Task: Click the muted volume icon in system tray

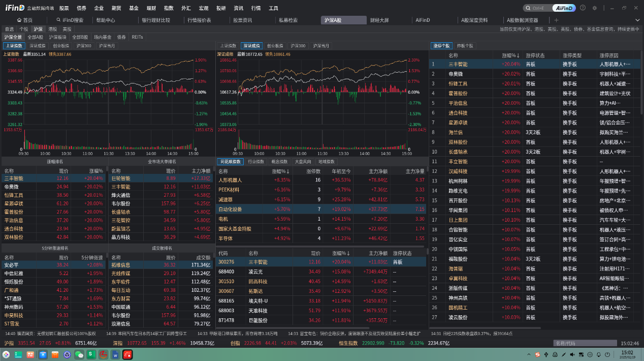Action: coord(572,354)
